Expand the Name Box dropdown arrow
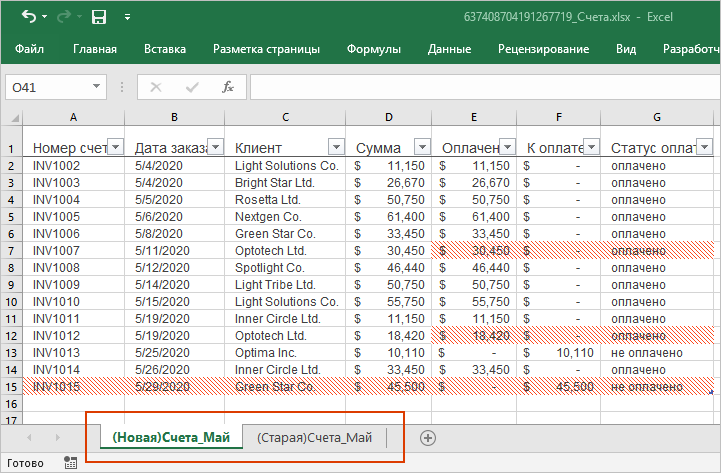This screenshot has width=721, height=473. point(96,88)
